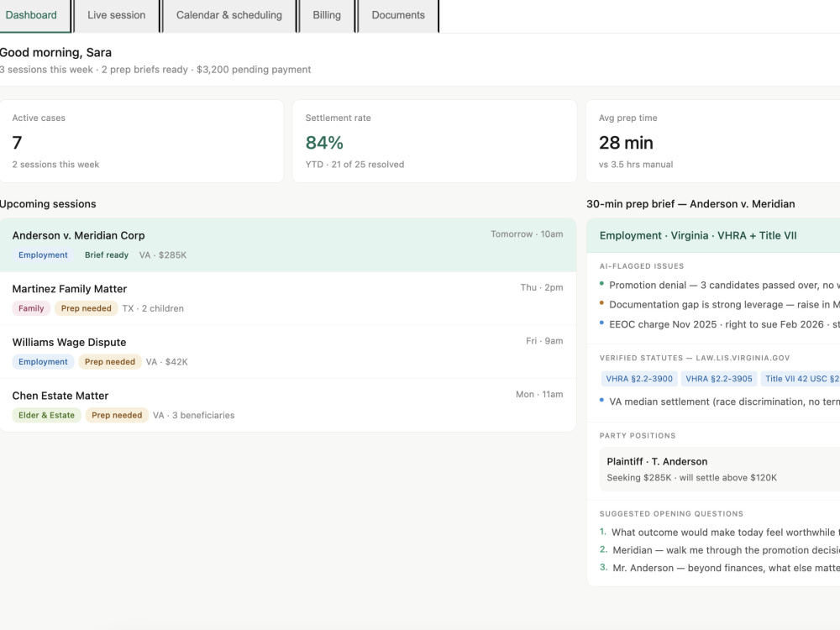The width and height of the screenshot is (840, 630).
Task: Click the Family tag on Martinez matter
Action: (x=31, y=308)
